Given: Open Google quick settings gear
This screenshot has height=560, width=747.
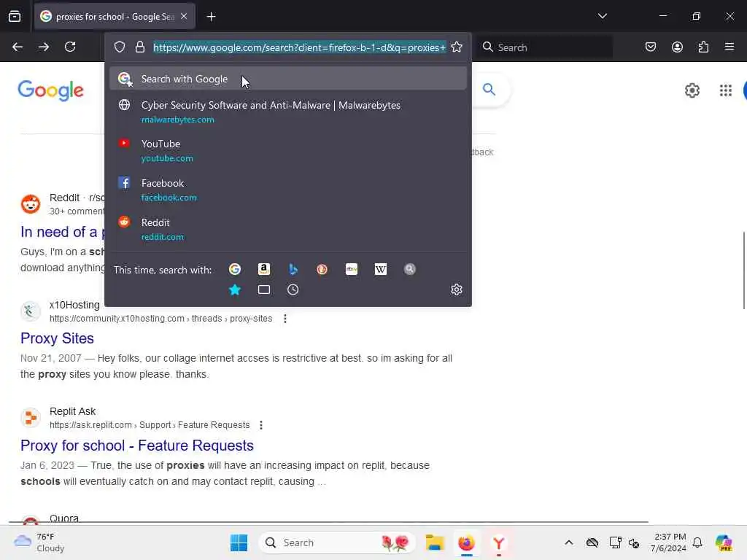Looking at the screenshot, I should click(692, 90).
